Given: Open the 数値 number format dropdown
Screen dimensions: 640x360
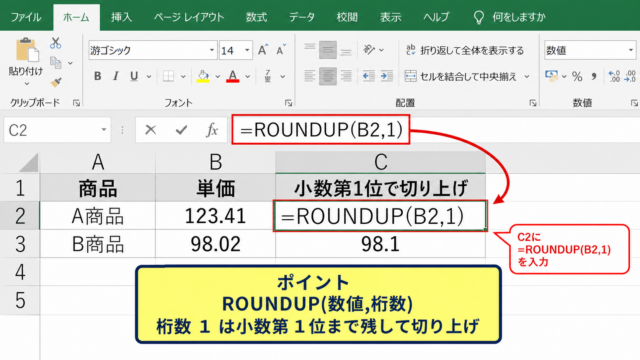Looking at the screenshot, I should pyautogui.click(x=631, y=50).
